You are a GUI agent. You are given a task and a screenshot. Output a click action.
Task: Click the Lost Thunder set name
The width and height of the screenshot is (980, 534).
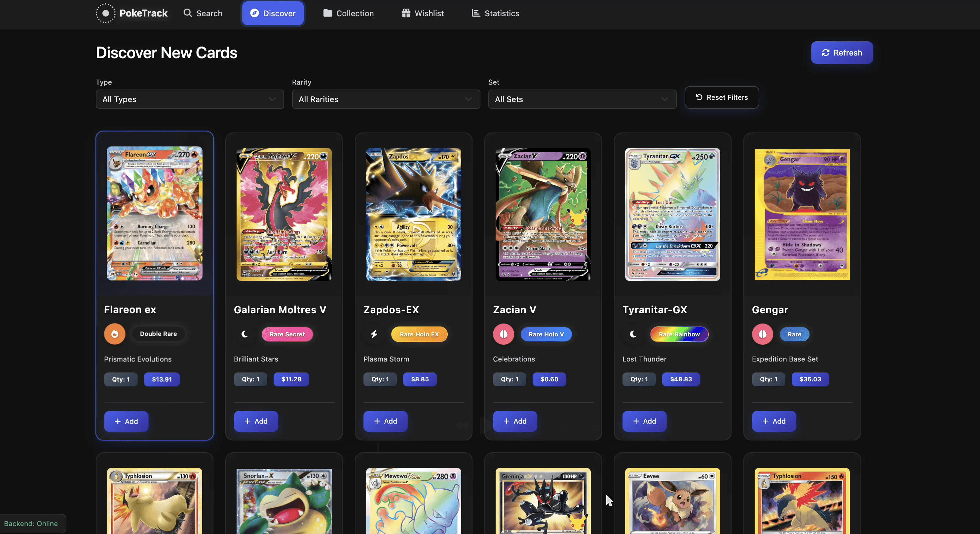click(644, 359)
